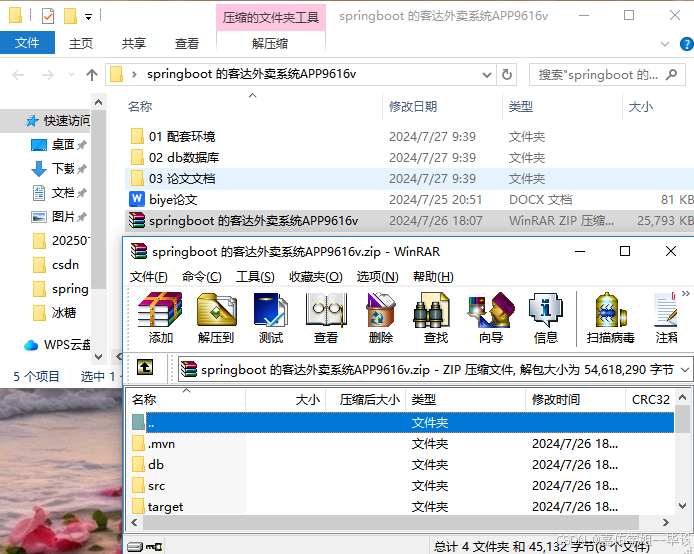Open the WinRAR 收藏夹(O) menu
This screenshot has height=554, width=694.
pyautogui.click(x=316, y=277)
